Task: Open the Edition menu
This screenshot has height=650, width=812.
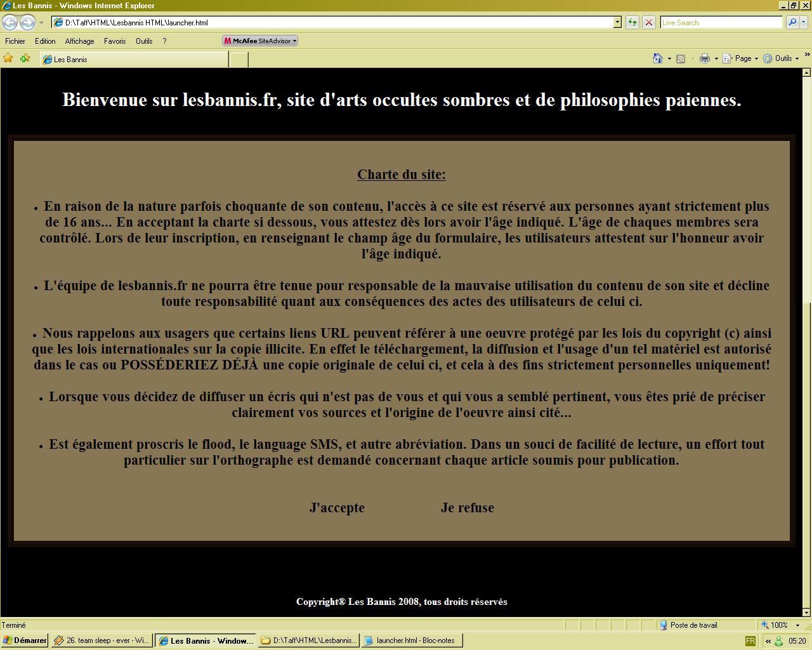Action: coord(45,41)
